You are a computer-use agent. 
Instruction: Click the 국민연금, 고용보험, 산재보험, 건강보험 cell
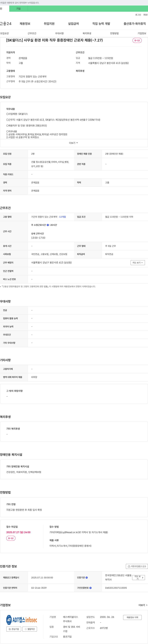49,254
